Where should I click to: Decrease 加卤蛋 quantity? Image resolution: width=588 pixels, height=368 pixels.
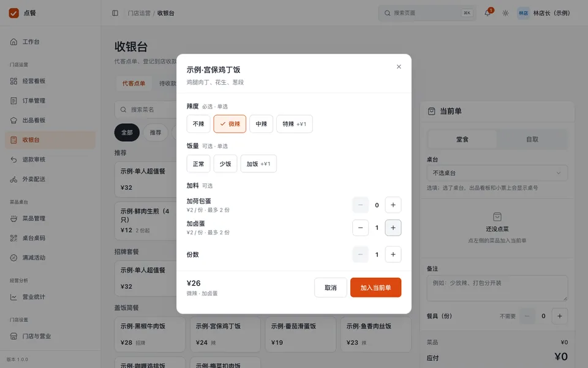[360, 228]
